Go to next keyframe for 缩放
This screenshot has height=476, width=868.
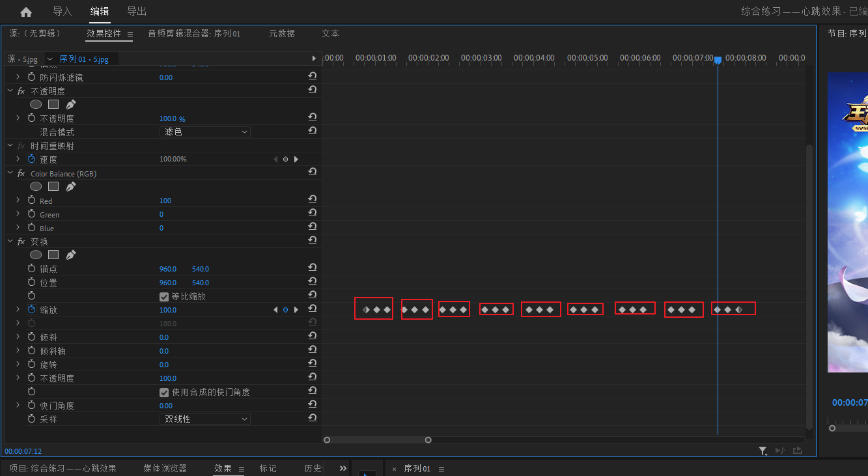click(x=296, y=310)
